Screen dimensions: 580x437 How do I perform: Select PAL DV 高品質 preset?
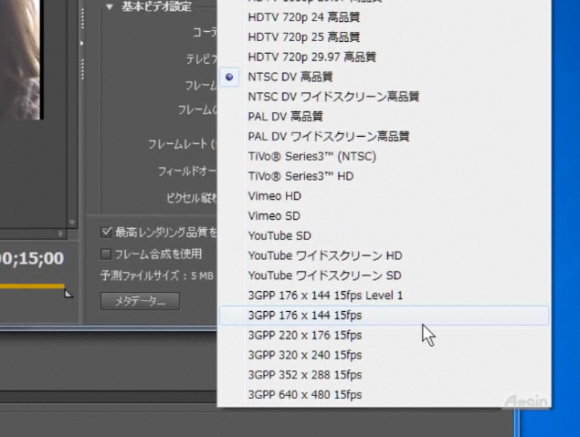pyautogui.click(x=384, y=117)
